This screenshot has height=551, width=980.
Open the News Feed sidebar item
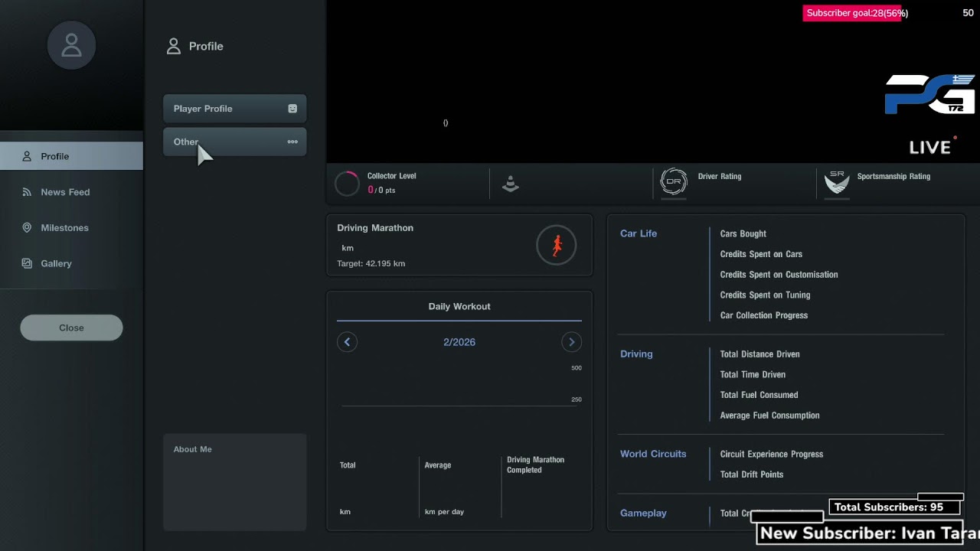[x=71, y=192]
